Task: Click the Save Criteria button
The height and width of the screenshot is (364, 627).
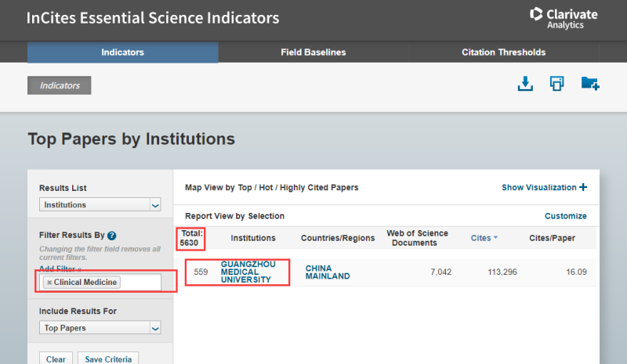Action: click(109, 359)
